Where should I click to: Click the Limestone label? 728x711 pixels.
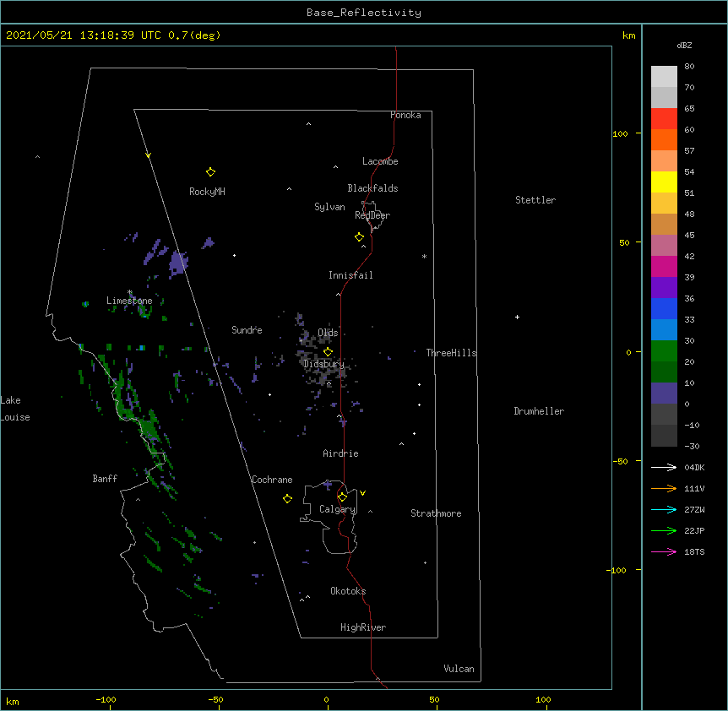click(x=129, y=301)
